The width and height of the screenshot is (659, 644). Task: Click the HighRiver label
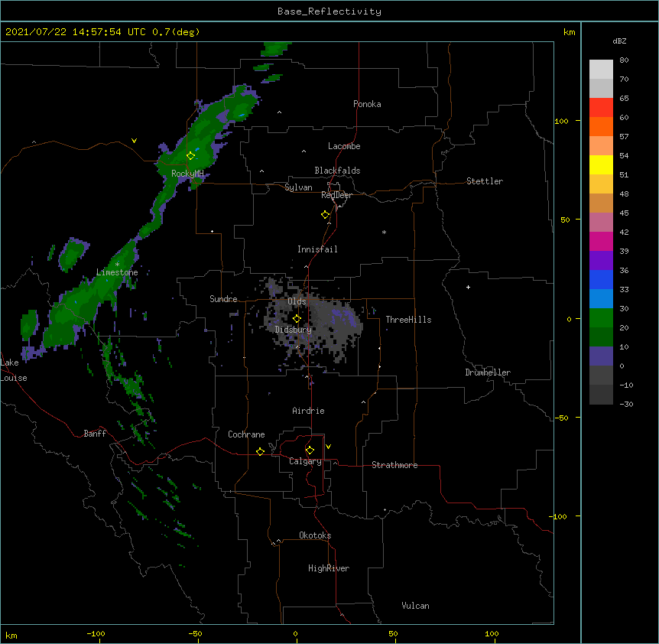[x=329, y=568]
